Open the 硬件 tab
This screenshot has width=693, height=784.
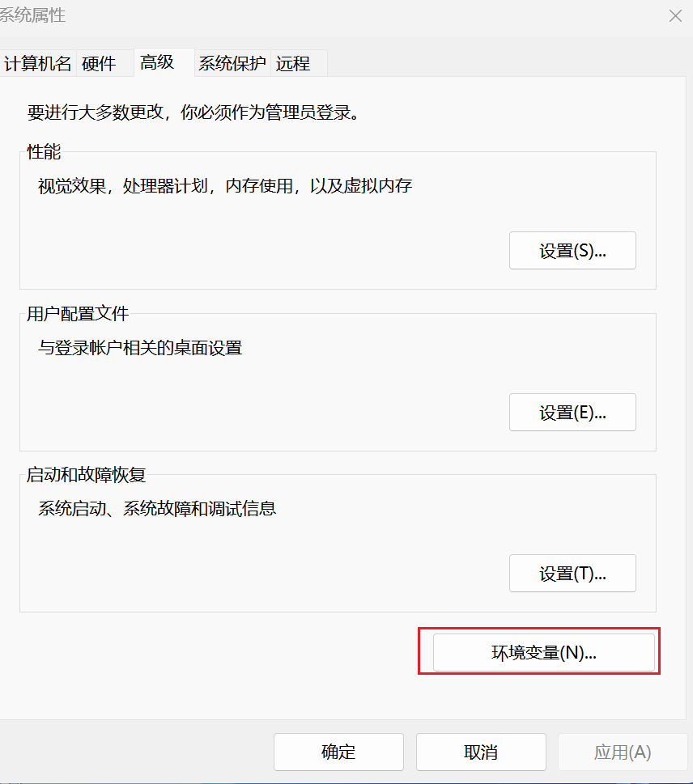point(104,63)
